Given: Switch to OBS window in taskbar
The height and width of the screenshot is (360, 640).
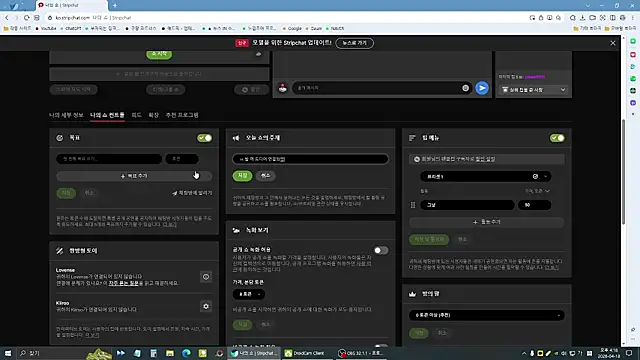Looking at the screenshot, I should (360, 353).
